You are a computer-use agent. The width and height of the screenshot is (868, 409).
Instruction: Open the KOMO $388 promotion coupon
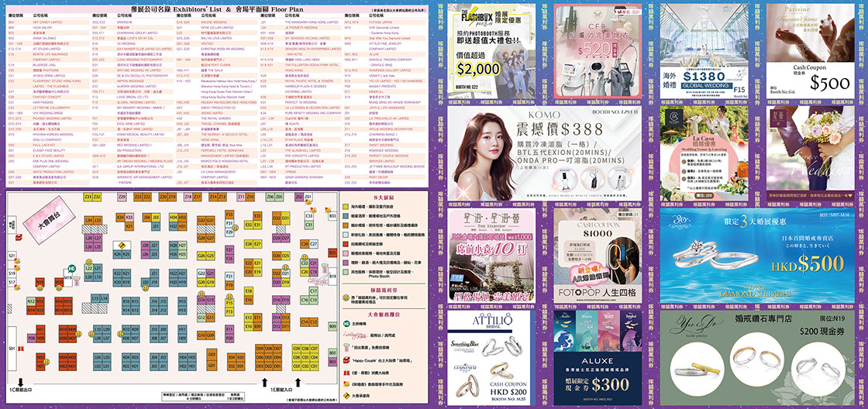point(545,153)
